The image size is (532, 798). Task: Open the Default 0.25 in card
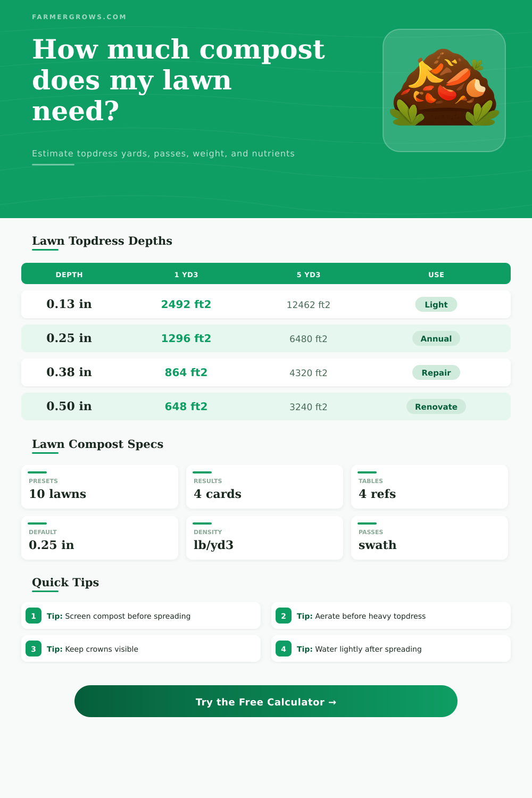click(99, 538)
